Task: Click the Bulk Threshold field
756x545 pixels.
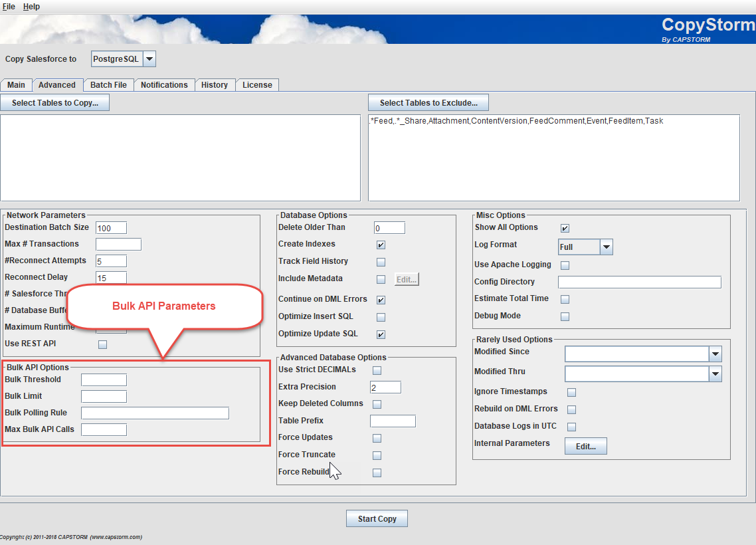Action: [104, 380]
